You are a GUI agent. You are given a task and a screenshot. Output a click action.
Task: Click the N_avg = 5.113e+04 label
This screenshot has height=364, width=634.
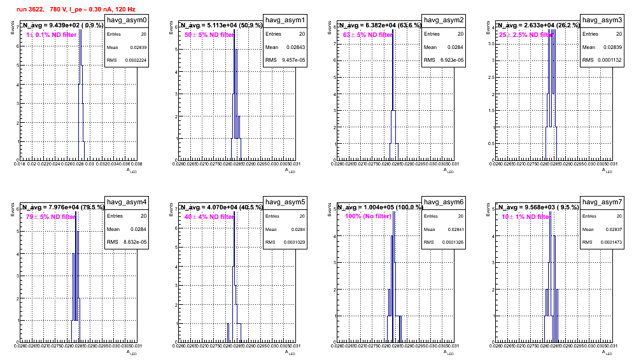pos(222,25)
